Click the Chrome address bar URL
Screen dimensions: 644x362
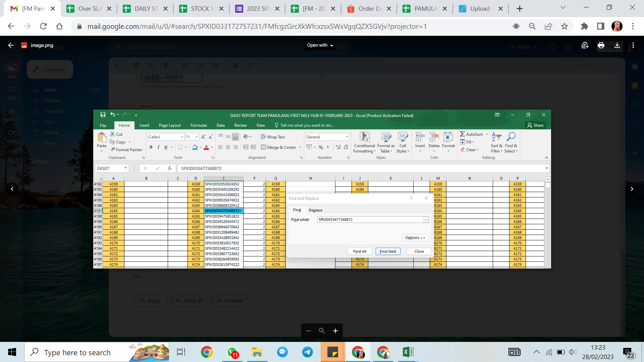pyautogui.click(x=257, y=26)
